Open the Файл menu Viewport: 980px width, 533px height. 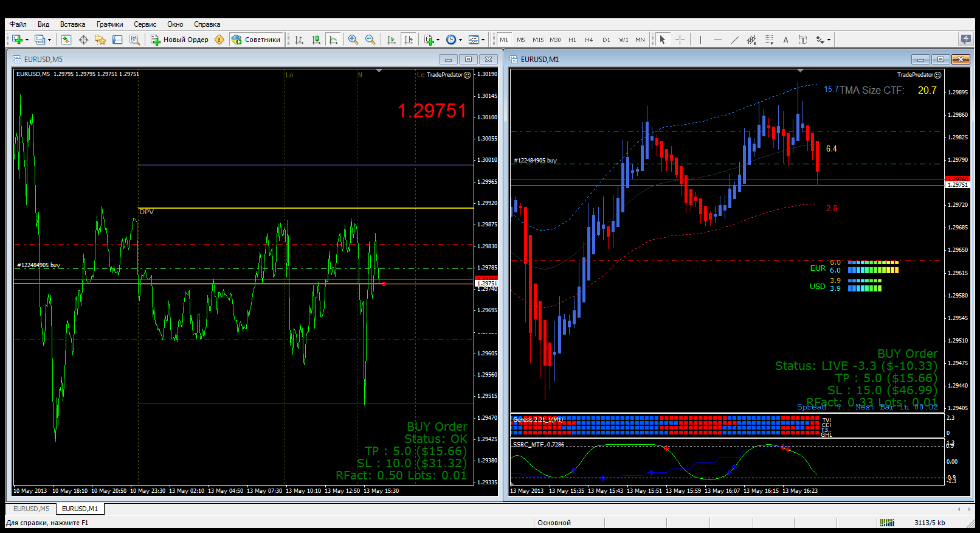(18, 24)
